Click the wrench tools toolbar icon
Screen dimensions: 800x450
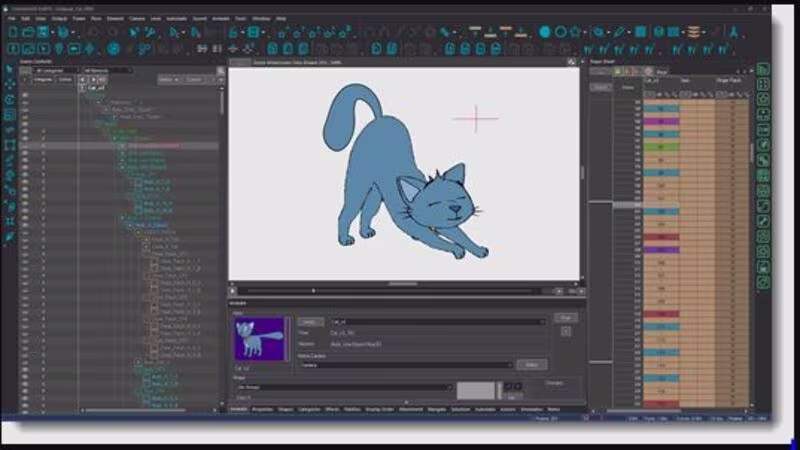pyautogui.click(x=150, y=32)
